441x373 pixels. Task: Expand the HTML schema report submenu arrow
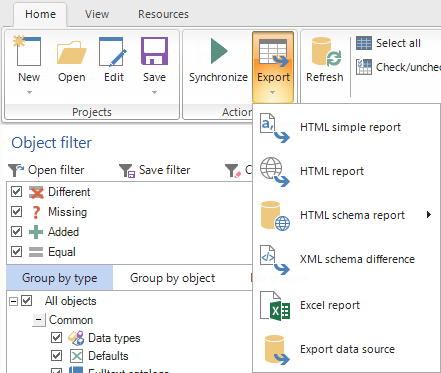click(429, 215)
